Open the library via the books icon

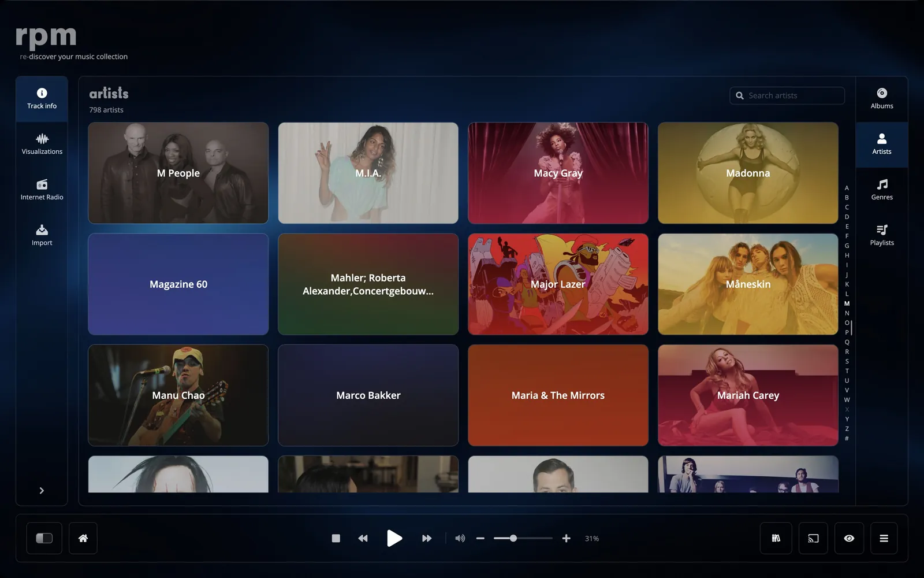pyautogui.click(x=776, y=538)
